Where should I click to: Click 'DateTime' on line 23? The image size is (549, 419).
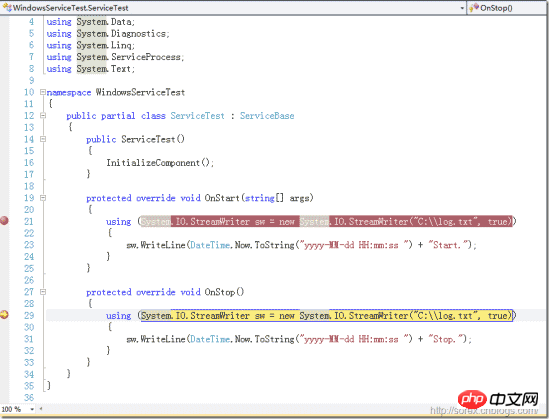[x=210, y=245]
